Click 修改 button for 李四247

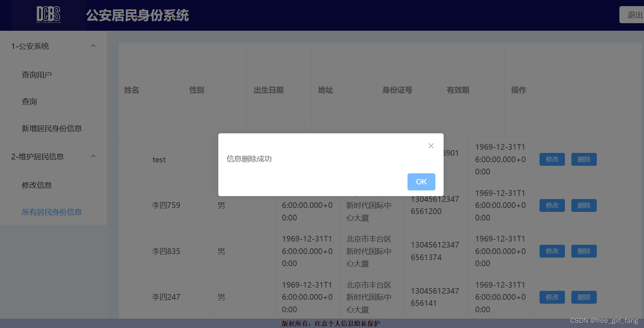point(552,297)
